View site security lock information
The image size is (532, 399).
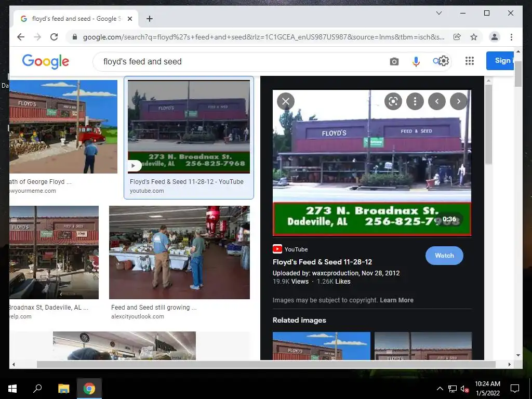75,37
